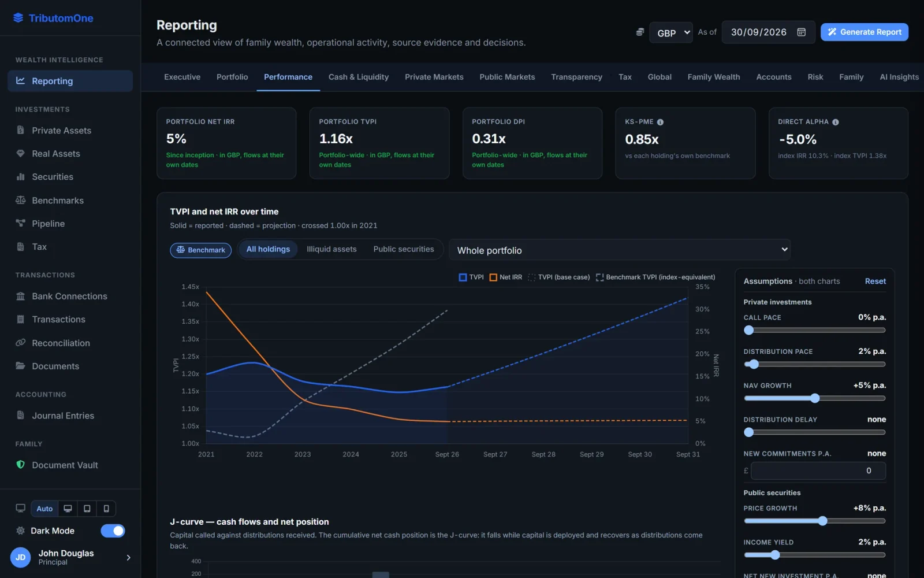Click the New Commitments amount field
The width and height of the screenshot is (924, 578).
818,470
